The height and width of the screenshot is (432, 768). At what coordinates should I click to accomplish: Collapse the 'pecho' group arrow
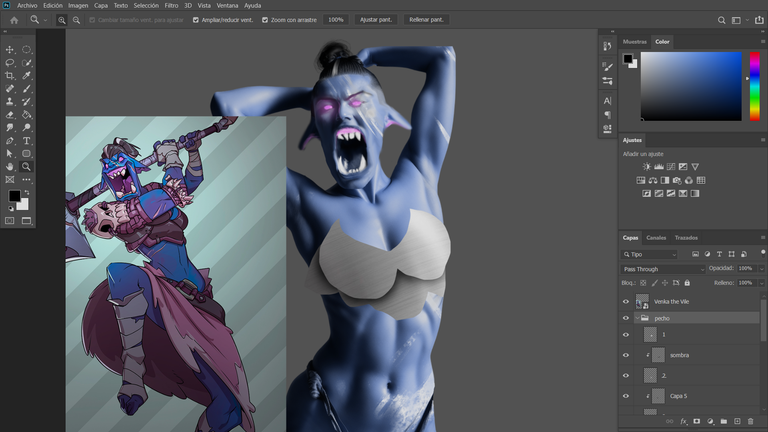point(637,318)
